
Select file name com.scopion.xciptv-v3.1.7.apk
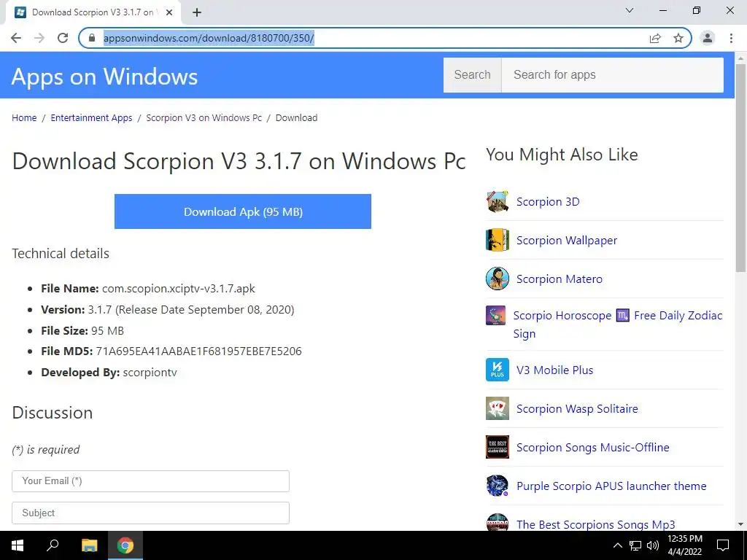(x=179, y=288)
